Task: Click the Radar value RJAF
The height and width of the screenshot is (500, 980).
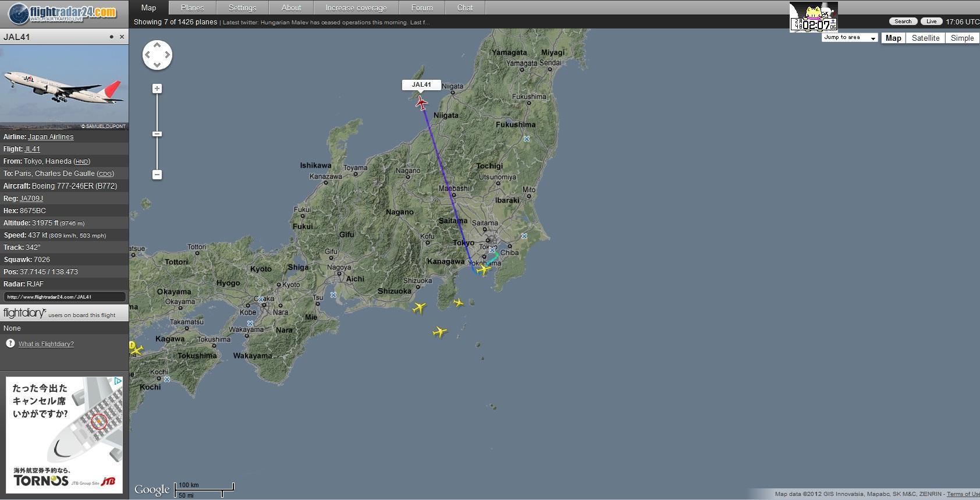Action: point(35,284)
